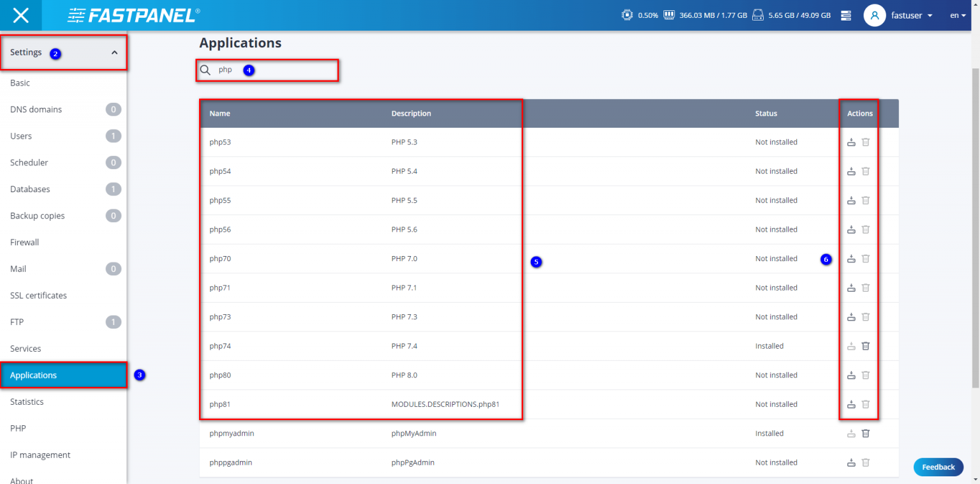Open the Users section
Screen dimensions: 980x484
(x=63, y=136)
